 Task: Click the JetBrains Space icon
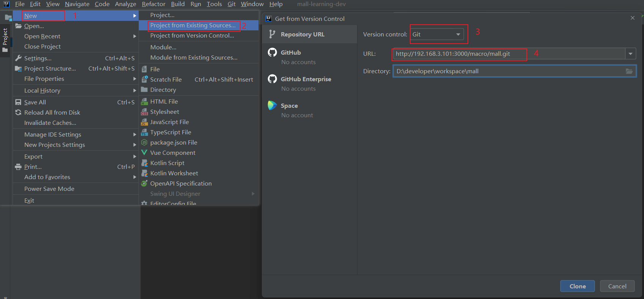click(x=272, y=105)
